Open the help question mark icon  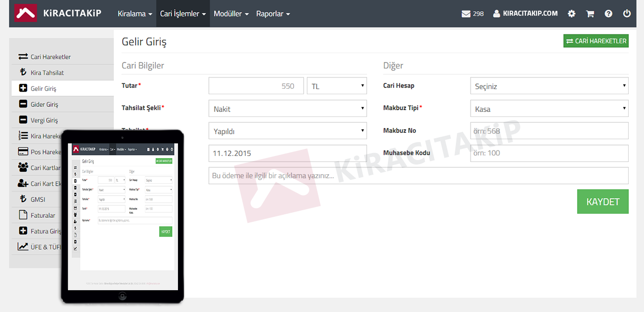(609, 14)
